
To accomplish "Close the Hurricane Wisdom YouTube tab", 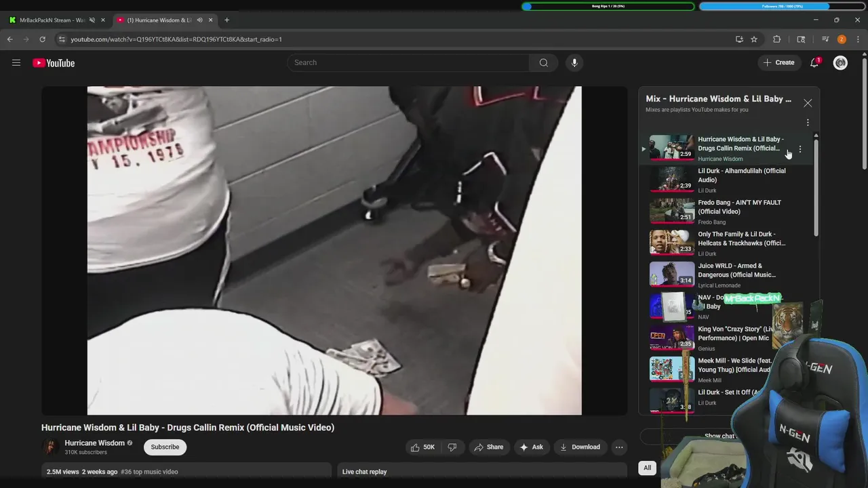I will 210,20.
